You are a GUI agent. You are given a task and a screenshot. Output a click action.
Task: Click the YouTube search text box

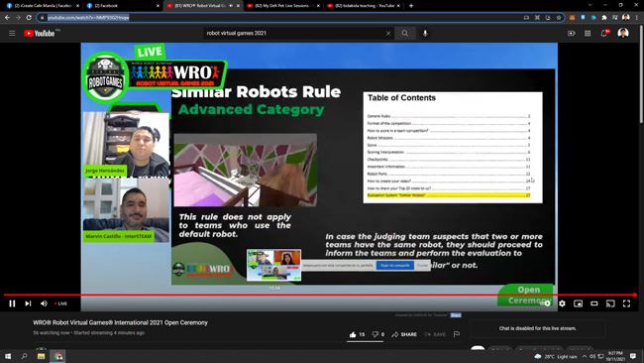[293, 34]
